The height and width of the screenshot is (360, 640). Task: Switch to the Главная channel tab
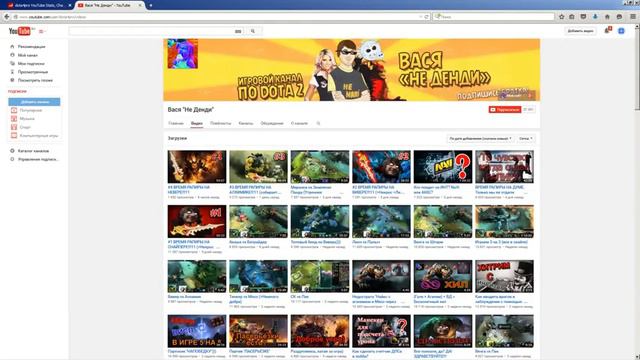pyautogui.click(x=176, y=123)
